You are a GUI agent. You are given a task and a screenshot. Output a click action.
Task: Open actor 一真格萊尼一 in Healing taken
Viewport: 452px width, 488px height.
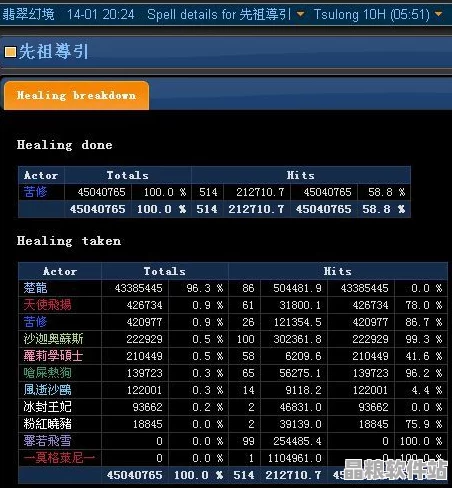tap(59, 458)
